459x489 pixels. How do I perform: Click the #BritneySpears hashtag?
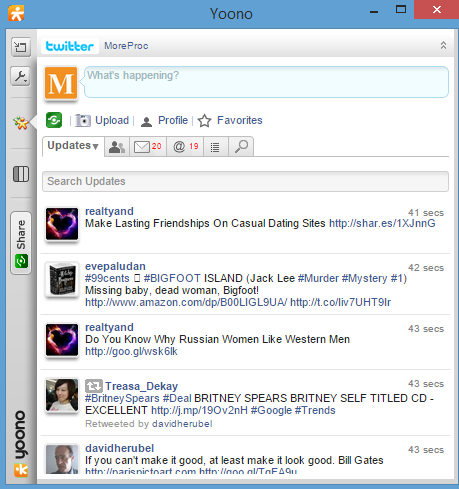coord(122,398)
